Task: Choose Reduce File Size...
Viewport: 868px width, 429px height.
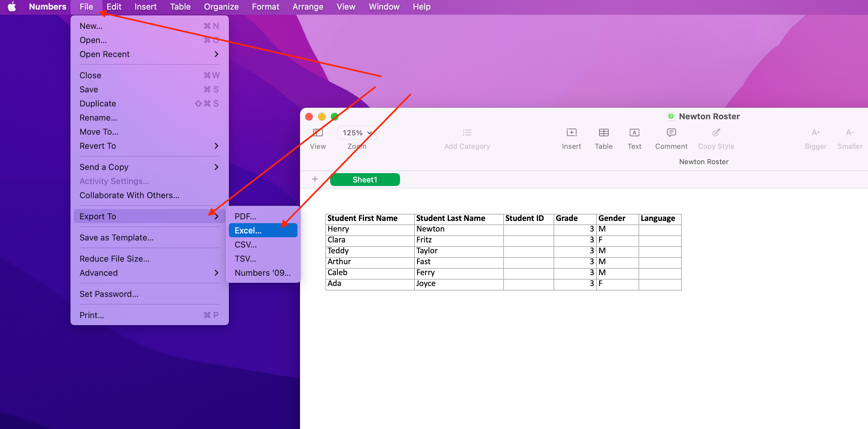Action: (149, 259)
